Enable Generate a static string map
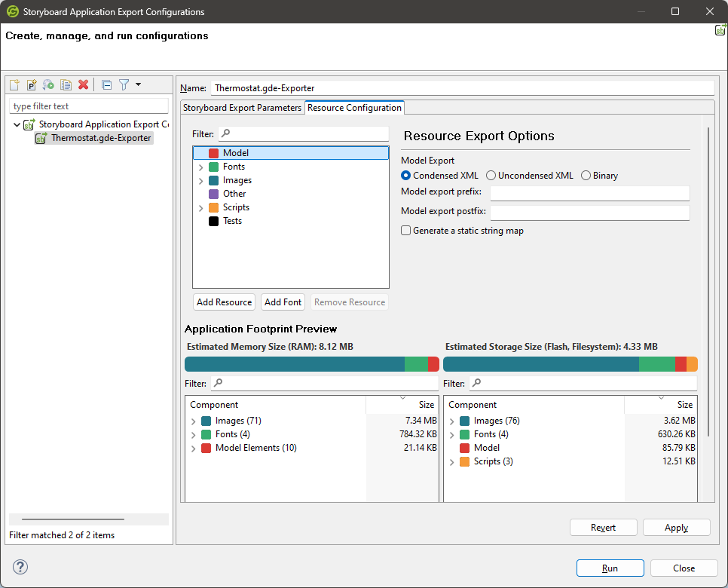This screenshot has width=728, height=588. pyautogui.click(x=405, y=231)
